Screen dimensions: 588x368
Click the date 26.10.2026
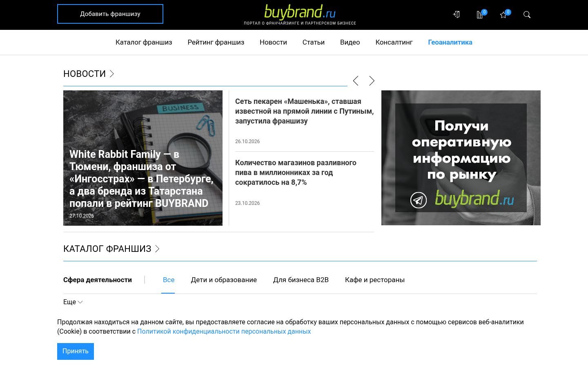coord(247,141)
